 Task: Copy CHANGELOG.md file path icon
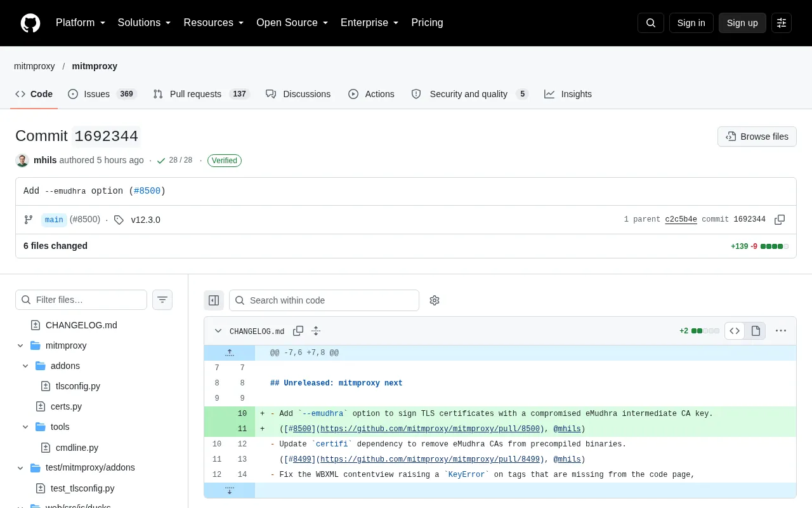[x=298, y=331]
